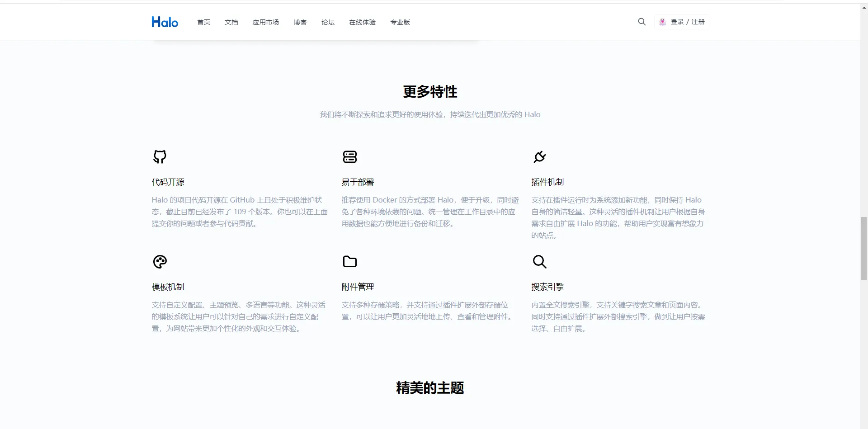This screenshot has width=868, height=429.
Task: Click the subtitle starting with 我们将不断探索
Action: [x=430, y=115]
